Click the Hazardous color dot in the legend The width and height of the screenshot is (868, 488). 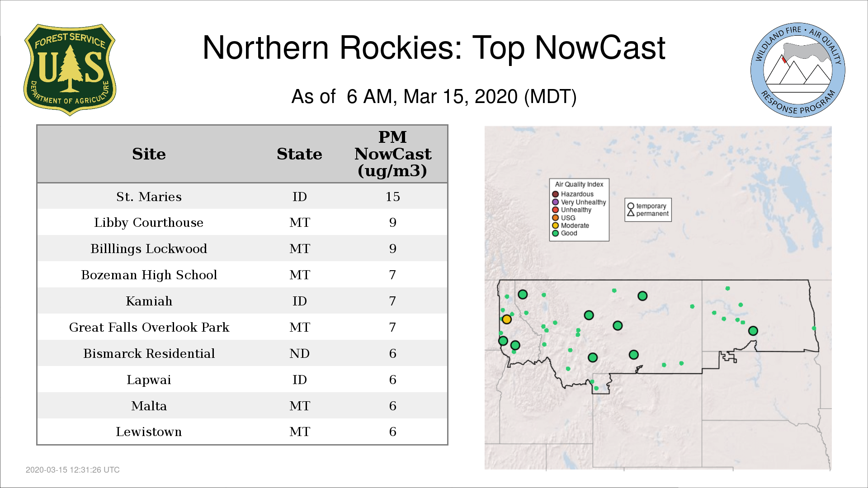point(556,194)
